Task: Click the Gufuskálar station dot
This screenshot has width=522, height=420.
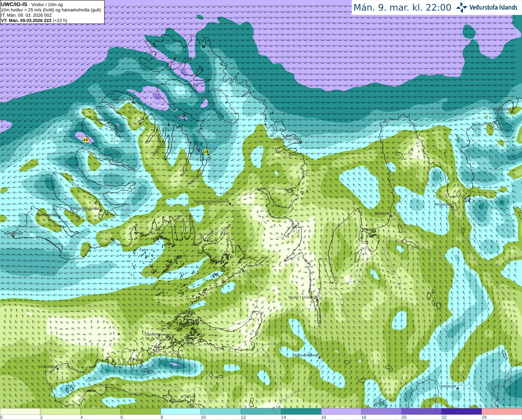Action: (58, 369)
